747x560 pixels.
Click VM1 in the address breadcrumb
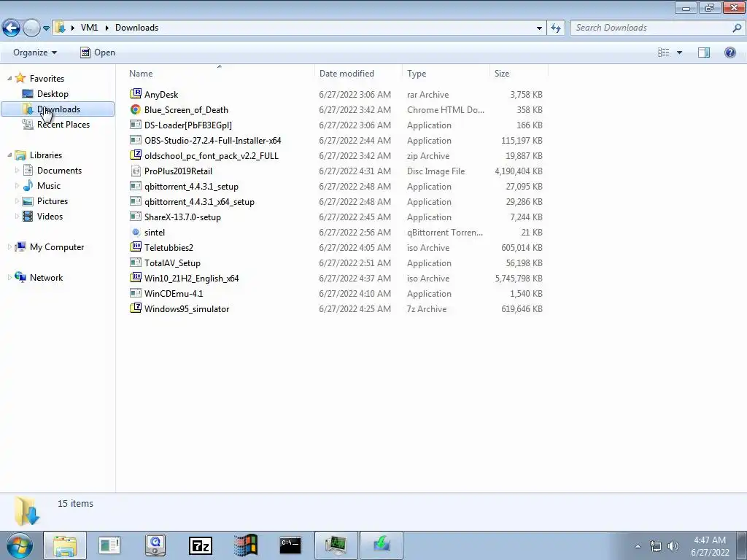[89, 28]
